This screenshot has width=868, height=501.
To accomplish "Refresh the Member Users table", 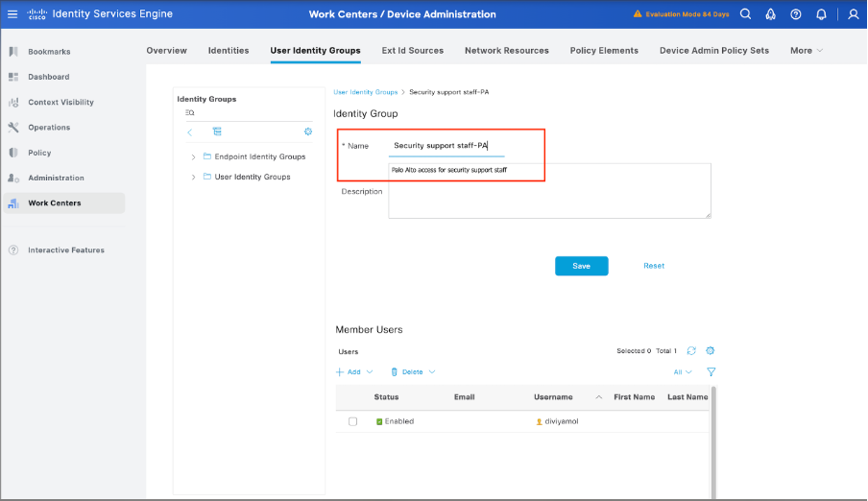I will coord(691,350).
